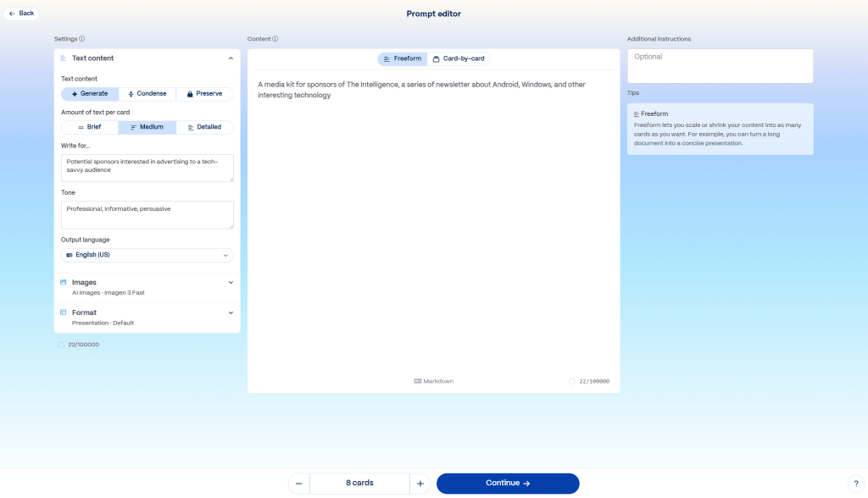Image resolution: width=868 pixels, height=498 pixels.
Task: Collapse the Text content section
Action: click(x=231, y=58)
